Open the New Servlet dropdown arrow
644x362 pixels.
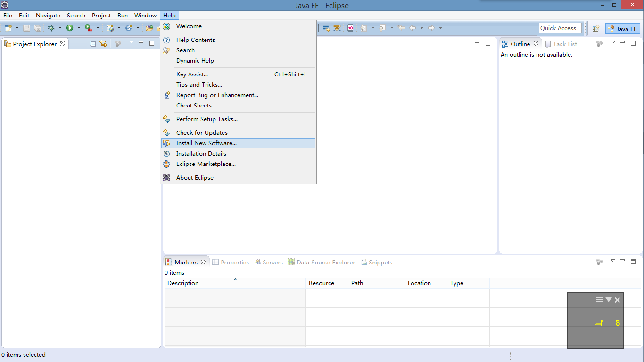pyautogui.click(x=138, y=28)
